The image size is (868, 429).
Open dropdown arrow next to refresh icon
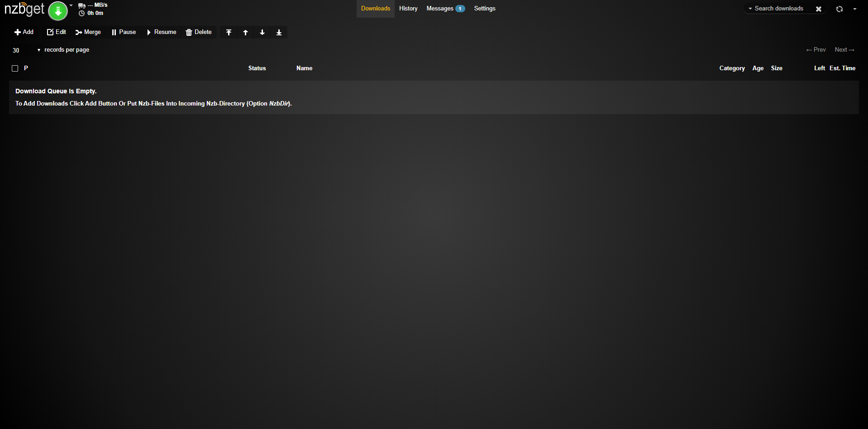(855, 9)
